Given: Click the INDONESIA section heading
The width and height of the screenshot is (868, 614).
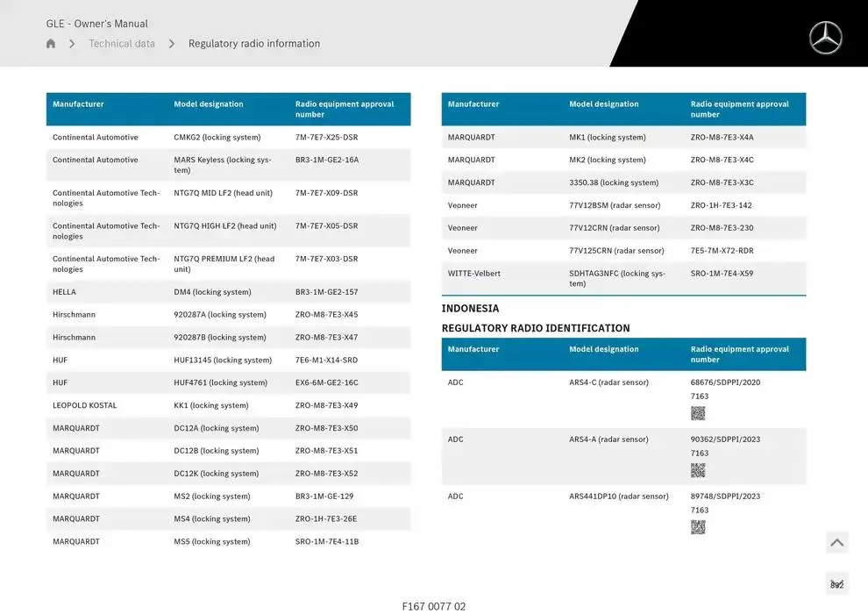Looking at the screenshot, I should pyautogui.click(x=470, y=309).
